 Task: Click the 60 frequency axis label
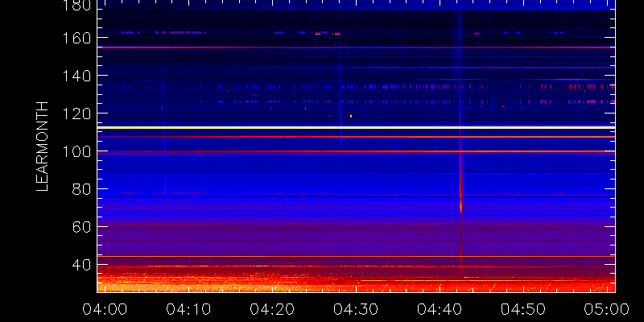81,227
